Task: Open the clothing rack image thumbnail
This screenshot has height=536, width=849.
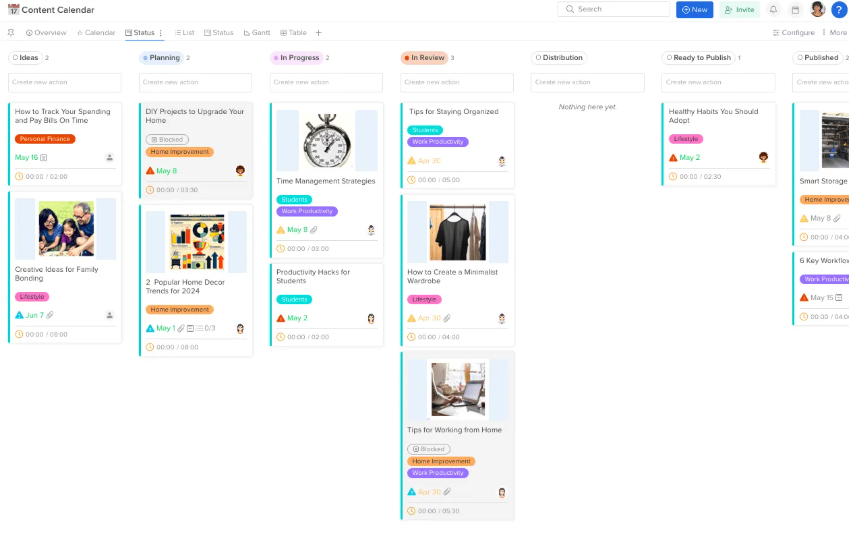Action: pyautogui.click(x=458, y=232)
